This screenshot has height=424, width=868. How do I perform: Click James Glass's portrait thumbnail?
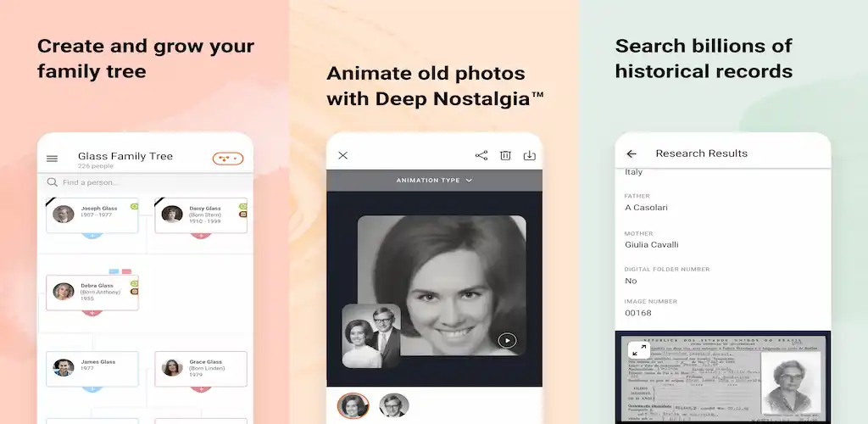coord(63,367)
